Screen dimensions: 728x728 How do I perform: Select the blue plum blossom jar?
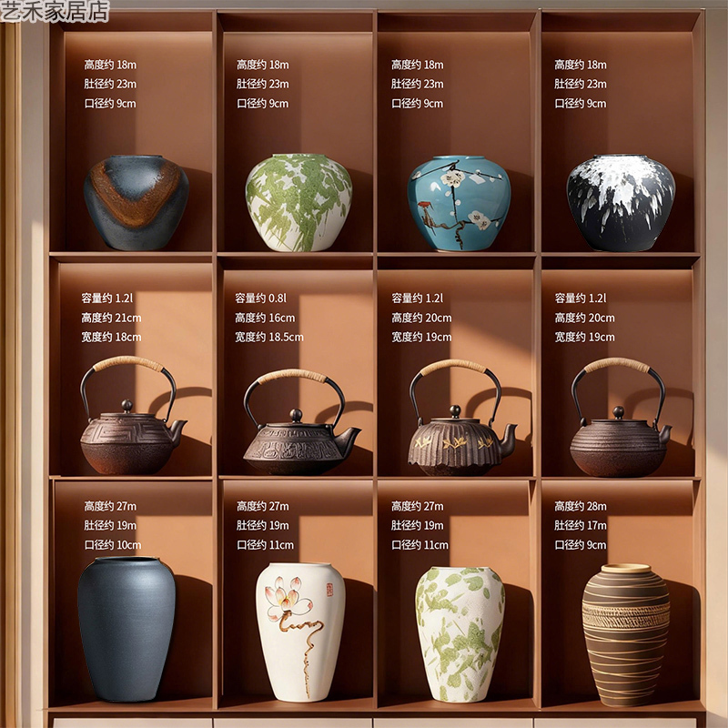click(x=459, y=203)
